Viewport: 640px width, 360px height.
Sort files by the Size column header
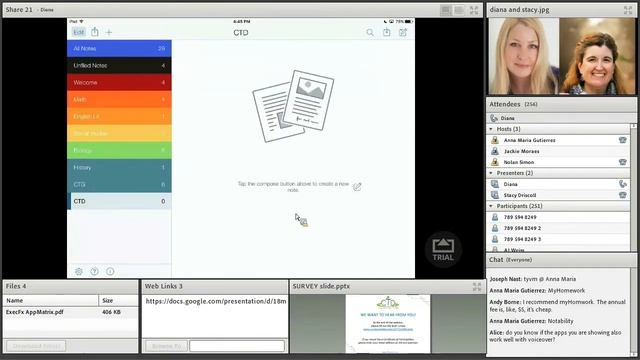point(118,300)
